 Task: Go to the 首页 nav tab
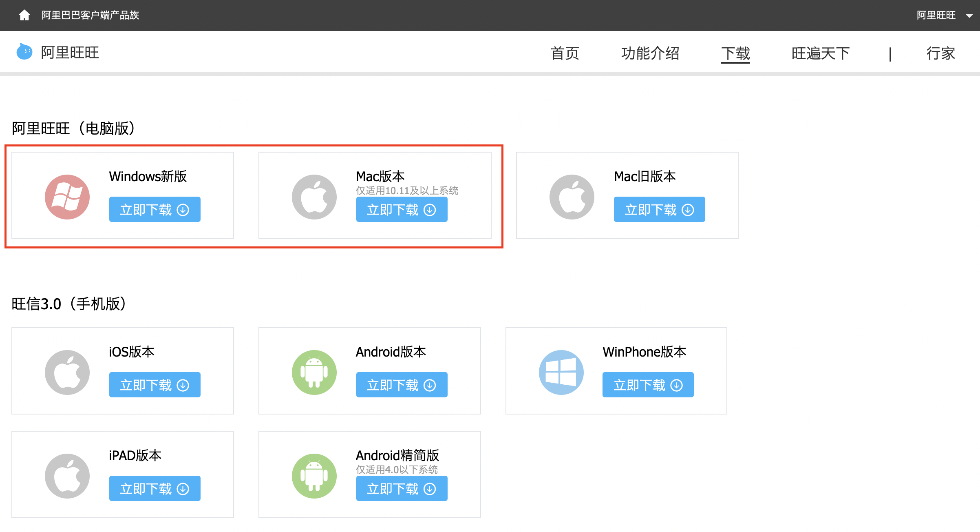[x=565, y=53]
